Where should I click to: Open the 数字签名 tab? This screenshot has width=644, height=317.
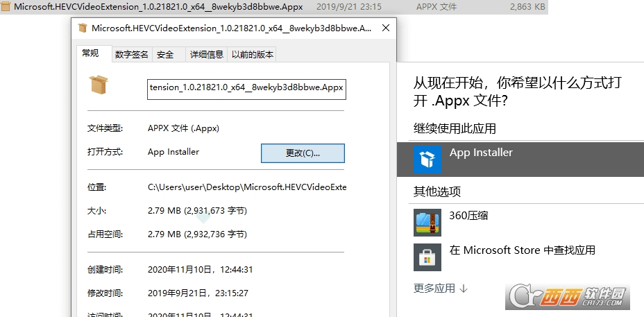point(131,55)
